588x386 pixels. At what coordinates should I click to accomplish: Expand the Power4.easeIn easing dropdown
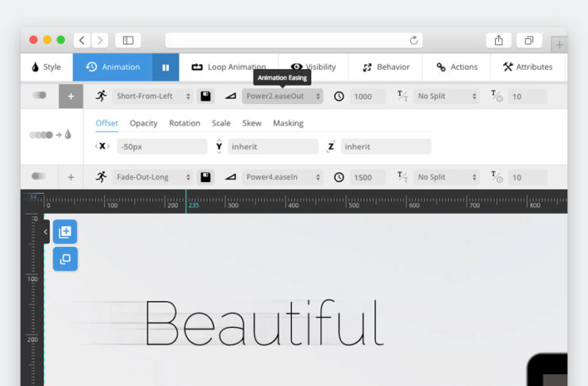(282, 177)
